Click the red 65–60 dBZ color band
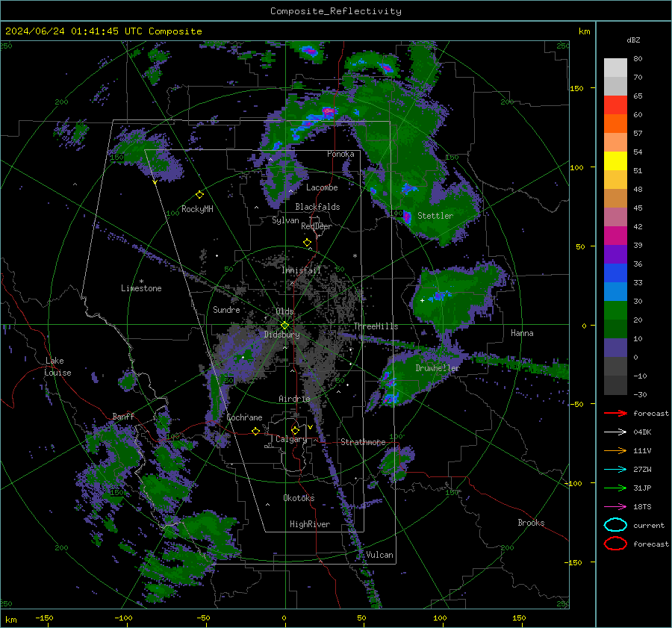This screenshot has height=628, width=672. [x=615, y=105]
